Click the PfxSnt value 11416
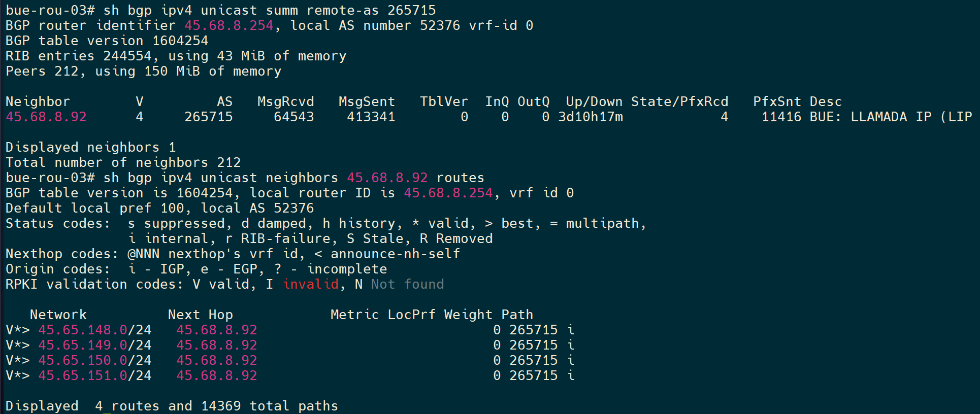 [x=781, y=117]
